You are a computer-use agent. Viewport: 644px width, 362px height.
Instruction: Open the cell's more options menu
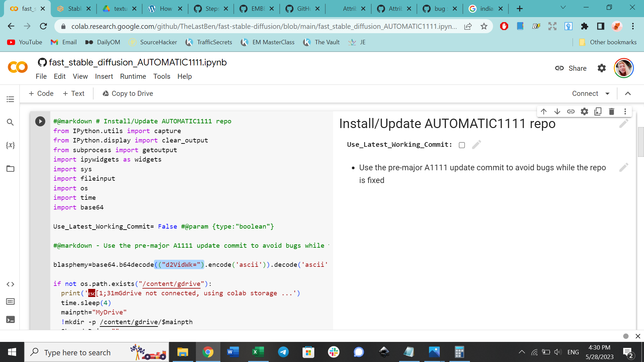coord(625,111)
